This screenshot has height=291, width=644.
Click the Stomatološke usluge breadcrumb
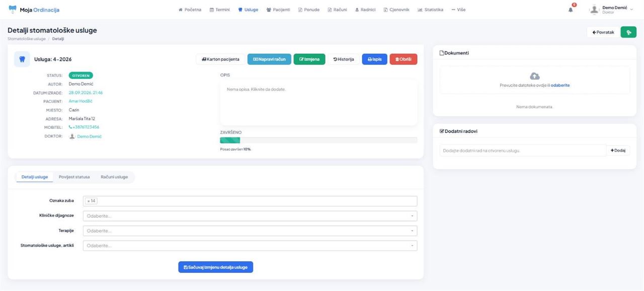coord(27,39)
